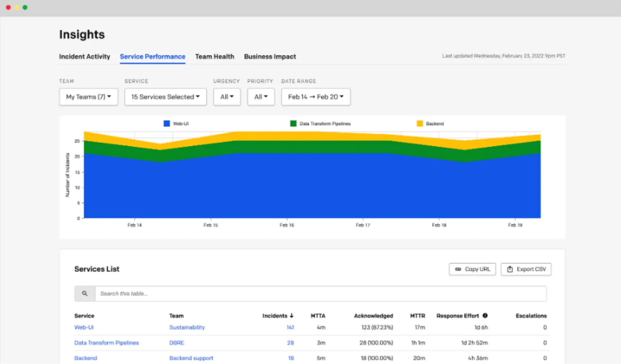Click the Web-UI legend label
Image resolution: width=621 pixels, height=364 pixels.
click(181, 123)
